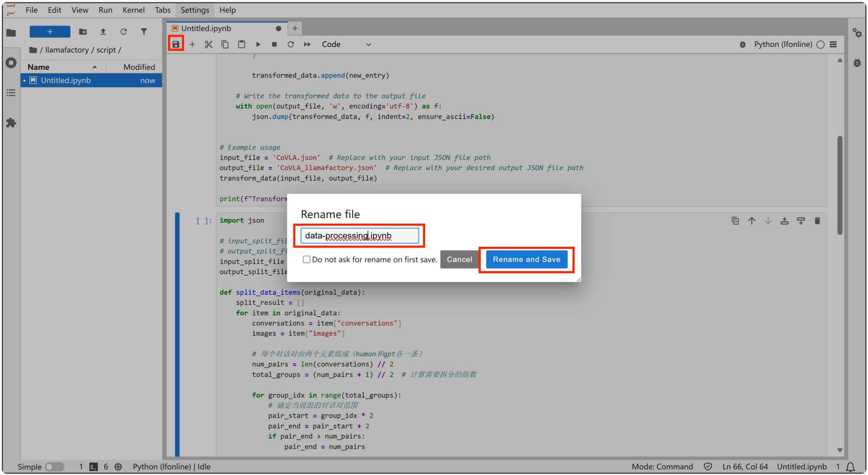
Task: Cancel the Rename file dialog
Action: [459, 259]
